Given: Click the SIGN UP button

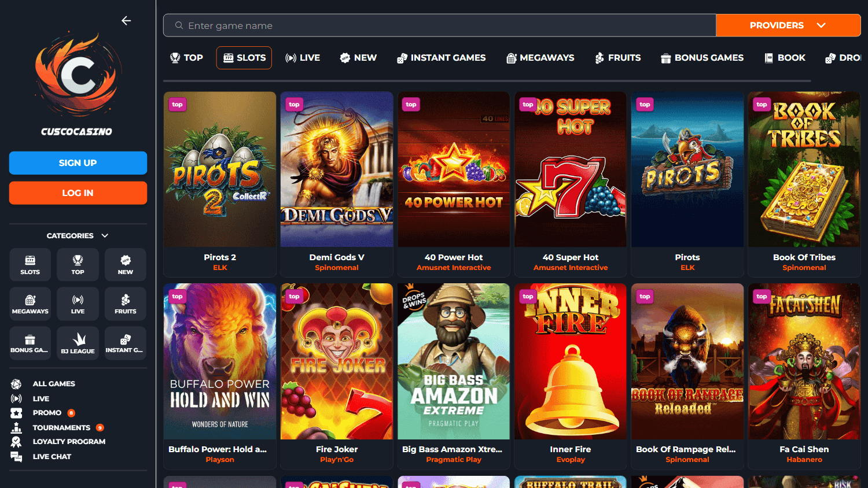Looking at the screenshot, I should (x=78, y=162).
